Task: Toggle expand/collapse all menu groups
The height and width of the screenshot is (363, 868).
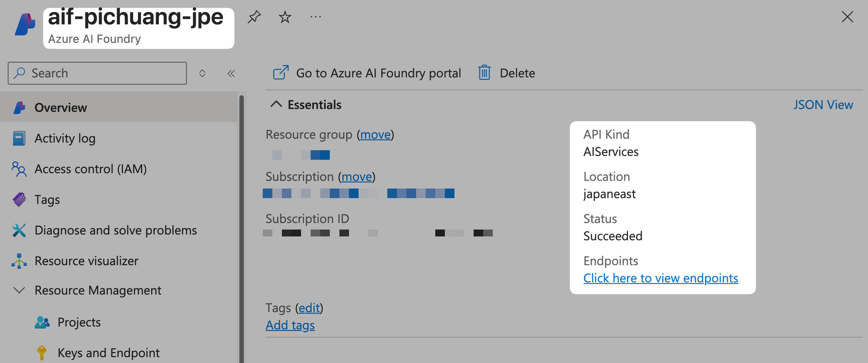Action: point(202,73)
